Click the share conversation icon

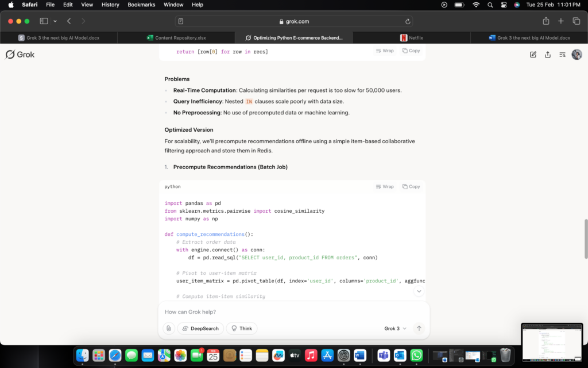click(548, 55)
